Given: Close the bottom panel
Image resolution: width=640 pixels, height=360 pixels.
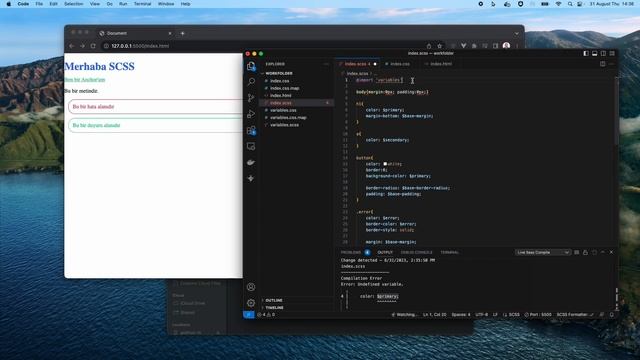Looking at the screenshot, I should coord(611,253).
